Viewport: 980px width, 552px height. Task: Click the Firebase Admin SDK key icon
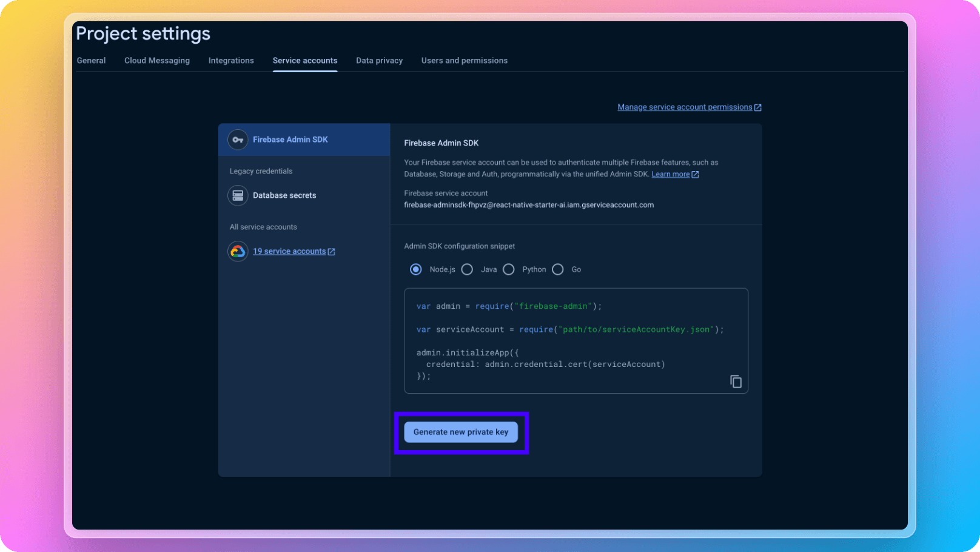point(238,140)
